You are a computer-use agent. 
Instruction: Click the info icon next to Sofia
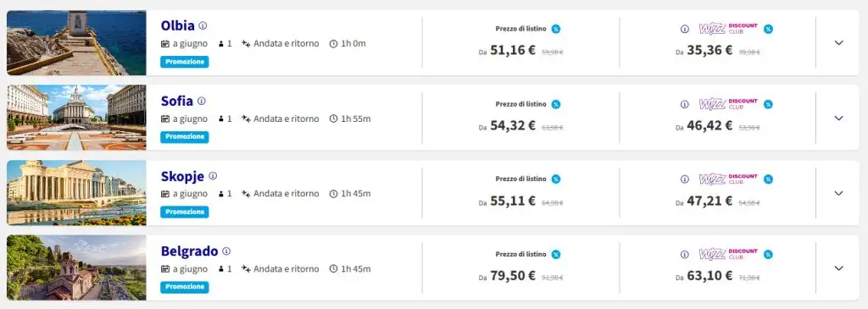(x=202, y=101)
